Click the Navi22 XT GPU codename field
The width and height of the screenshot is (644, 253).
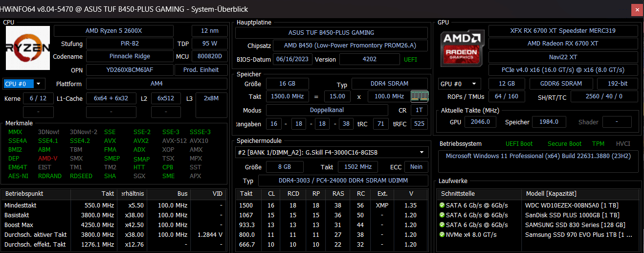(563, 56)
